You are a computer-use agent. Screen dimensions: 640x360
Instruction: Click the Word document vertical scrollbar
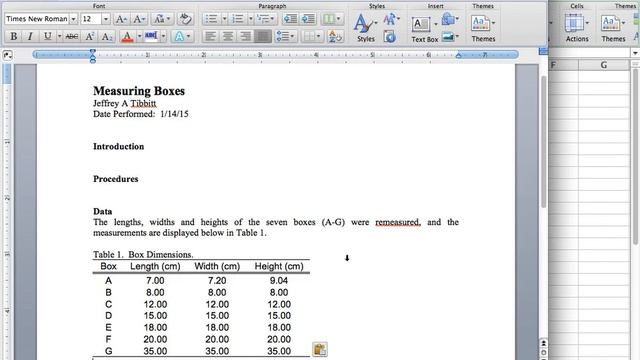point(544,141)
